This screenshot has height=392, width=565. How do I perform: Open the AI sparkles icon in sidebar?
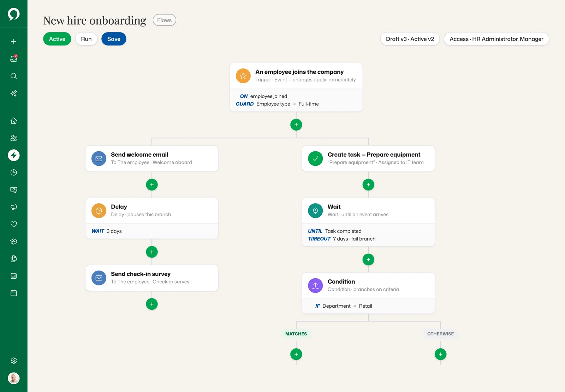[14, 94]
